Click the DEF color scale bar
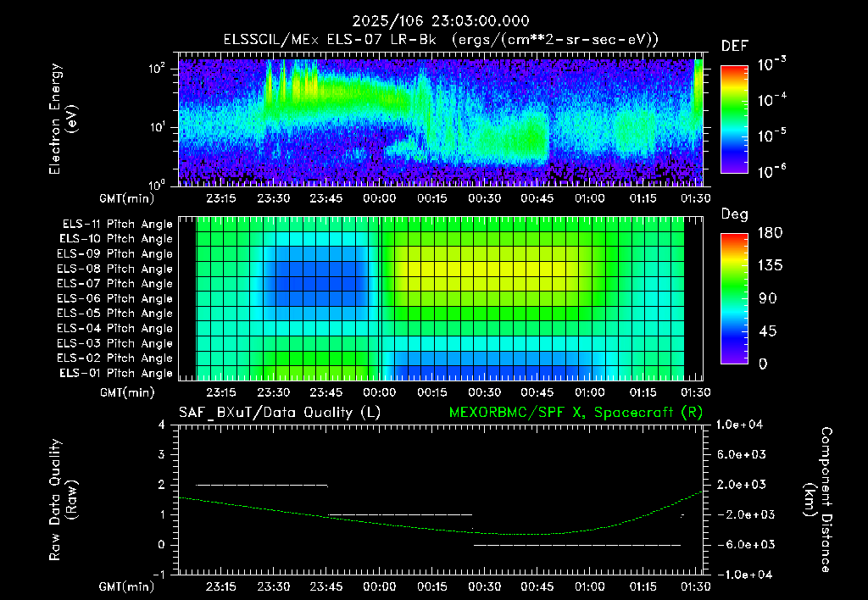 [x=734, y=119]
